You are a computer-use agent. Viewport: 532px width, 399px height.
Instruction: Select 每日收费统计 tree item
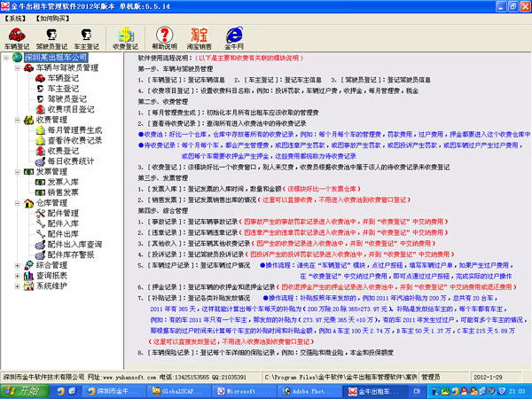click(x=71, y=161)
